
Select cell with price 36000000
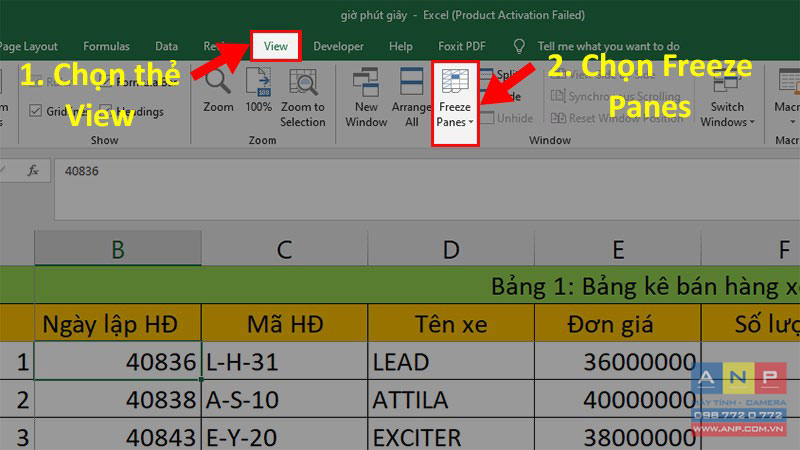618,361
